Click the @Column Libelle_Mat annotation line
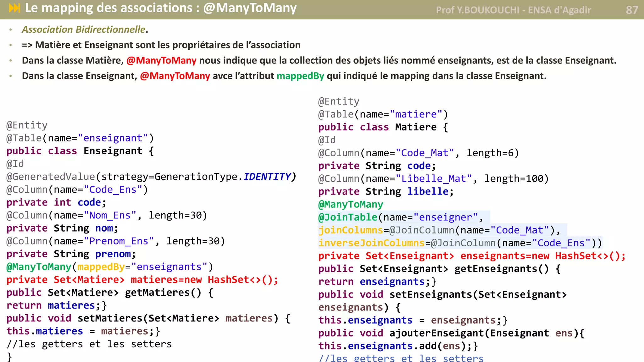Viewport: 644px width, 362px height. click(433, 179)
